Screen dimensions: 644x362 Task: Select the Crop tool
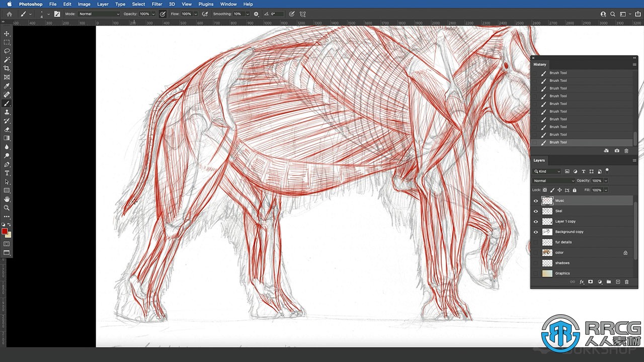[x=7, y=68]
